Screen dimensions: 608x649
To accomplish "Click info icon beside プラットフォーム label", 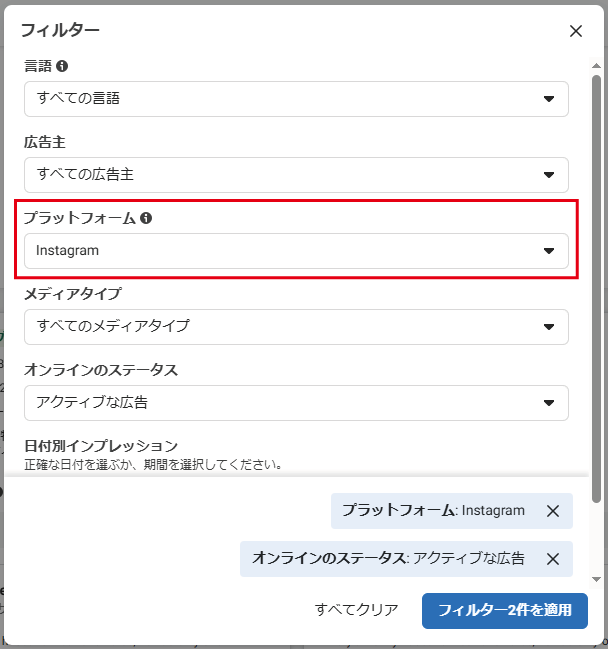I will click(x=146, y=218).
